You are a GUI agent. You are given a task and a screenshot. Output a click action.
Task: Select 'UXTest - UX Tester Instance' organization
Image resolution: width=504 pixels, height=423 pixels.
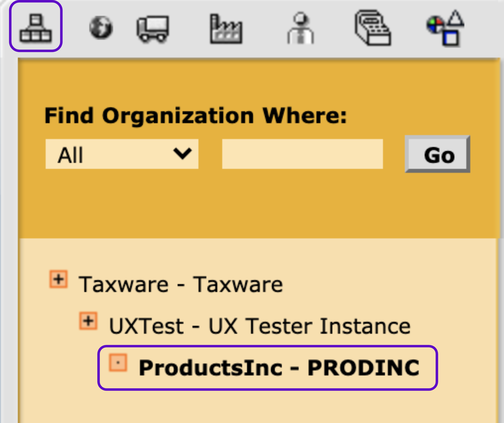[x=260, y=326]
